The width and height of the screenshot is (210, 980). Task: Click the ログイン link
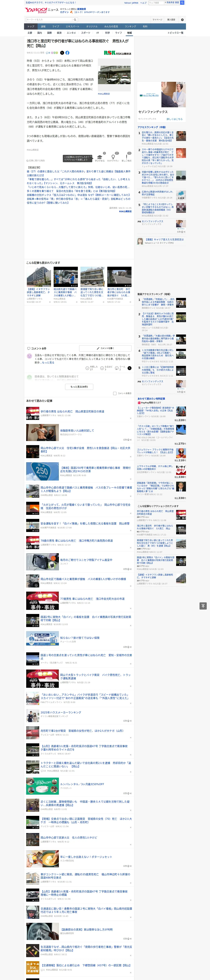(x=64, y=12)
